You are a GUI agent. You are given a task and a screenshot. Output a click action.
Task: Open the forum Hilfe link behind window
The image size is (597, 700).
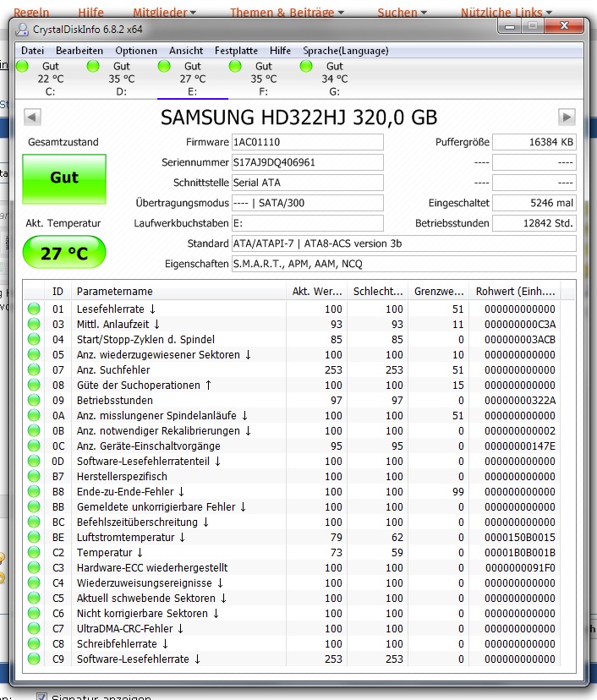(90, 12)
